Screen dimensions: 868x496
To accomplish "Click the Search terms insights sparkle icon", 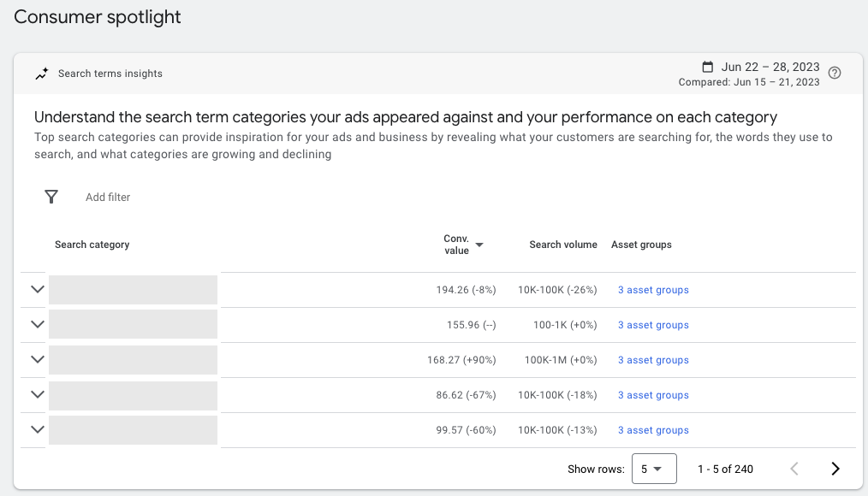I will pos(42,74).
